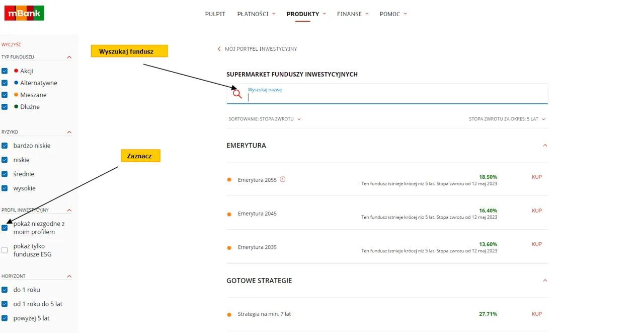
Task: Collapse the Ryzyko filter section
Action: tap(69, 132)
